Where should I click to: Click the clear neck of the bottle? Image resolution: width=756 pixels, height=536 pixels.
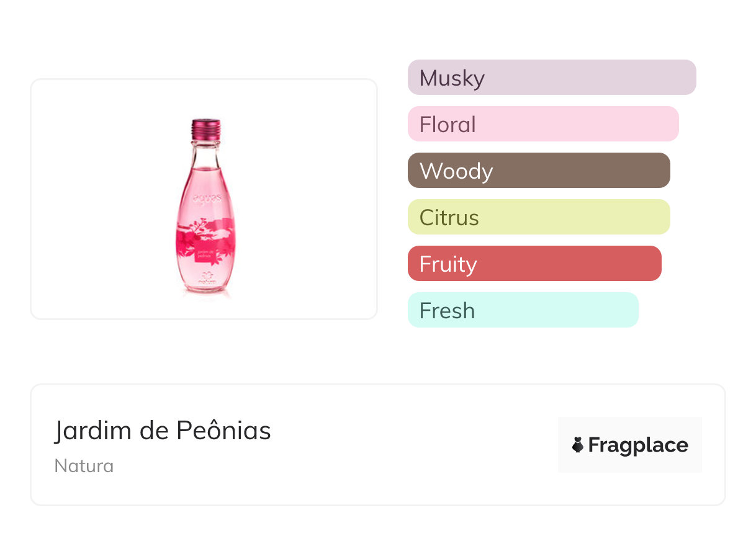pos(205,152)
